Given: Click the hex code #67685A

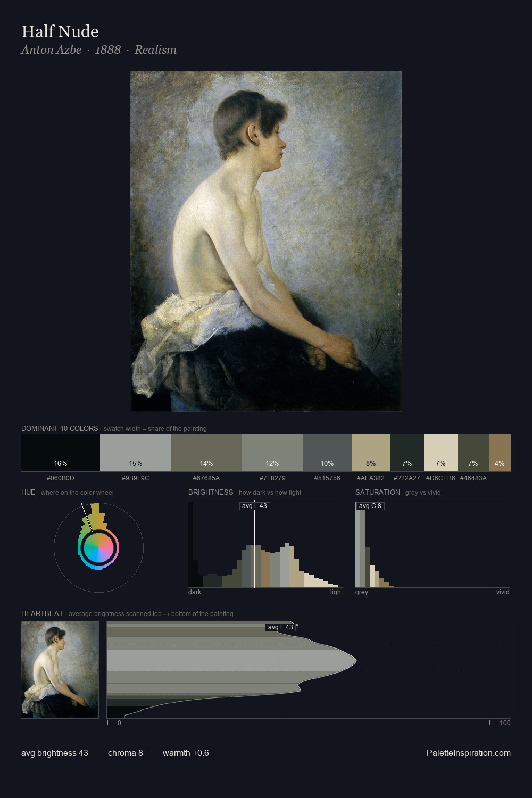Looking at the screenshot, I should click(x=206, y=478).
